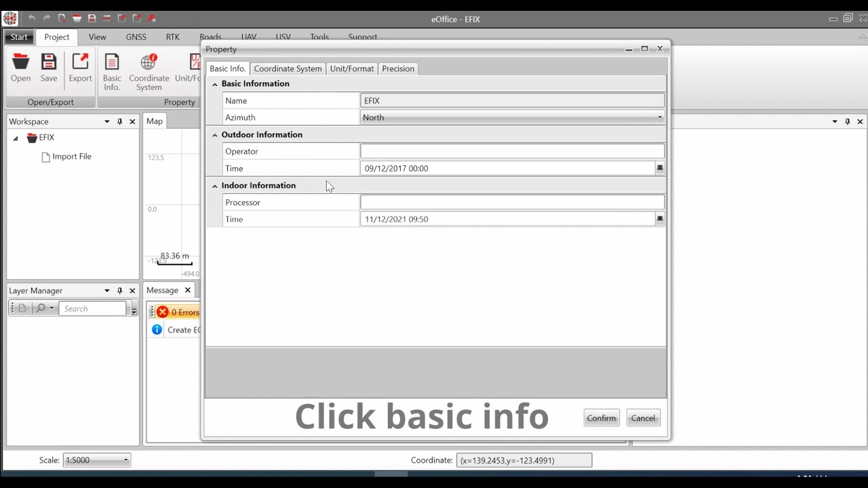Select the EFIX project tree item
Image resolution: width=868 pixels, height=488 pixels.
(41, 138)
